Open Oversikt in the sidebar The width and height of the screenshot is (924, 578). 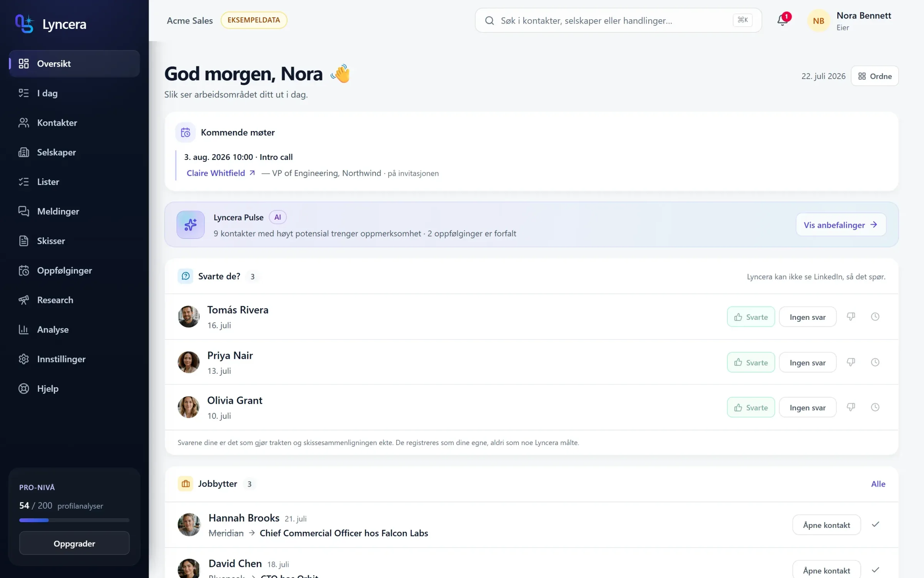74,64
